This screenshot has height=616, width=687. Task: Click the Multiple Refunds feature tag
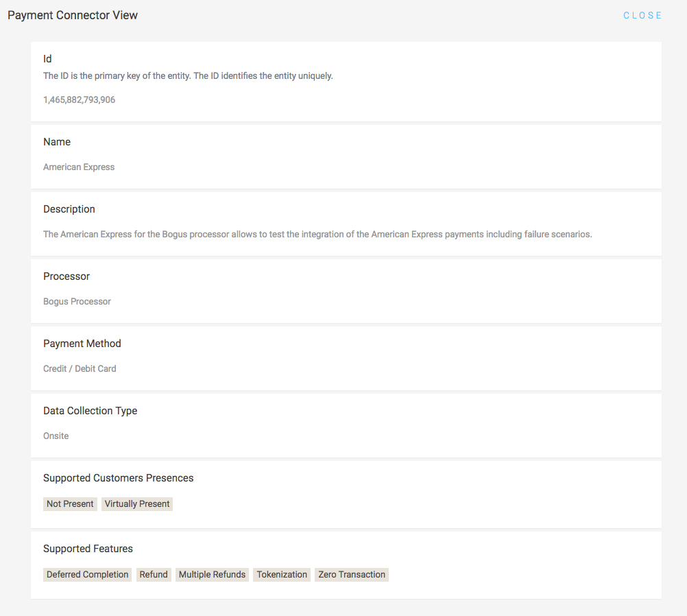click(212, 575)
